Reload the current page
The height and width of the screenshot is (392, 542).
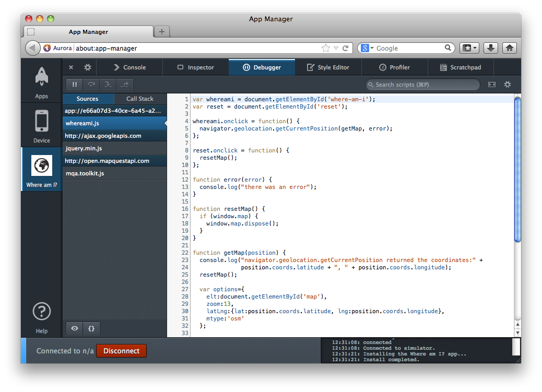[345, 48]
